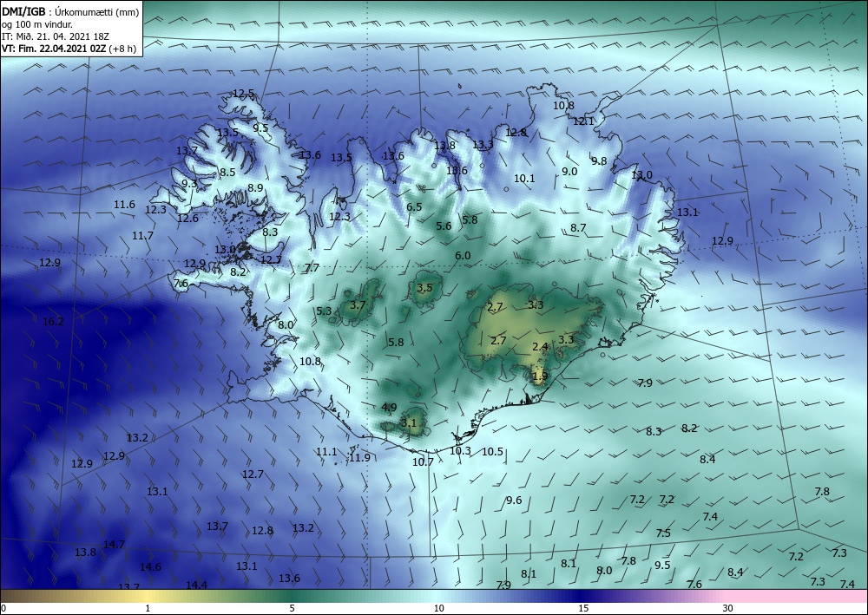Click the 13.3 value on the map
The image size is (868, 615).
tap(483, 145)
